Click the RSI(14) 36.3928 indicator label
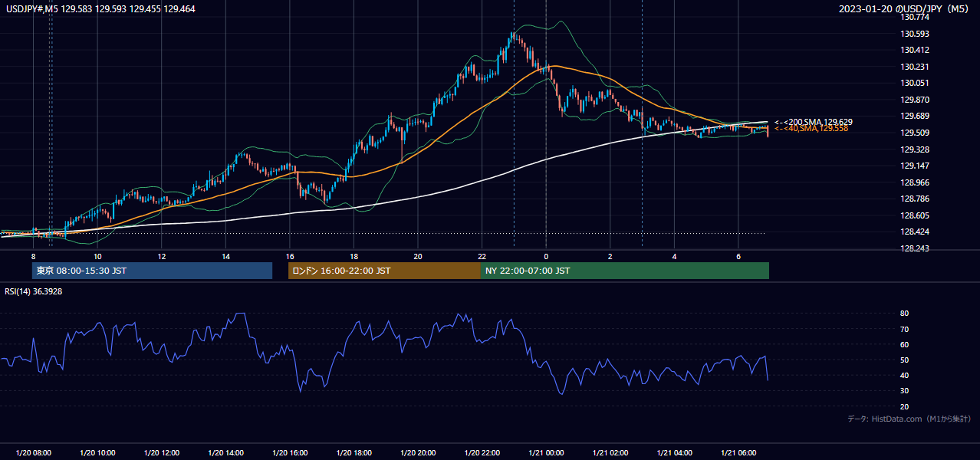Image resolution: width=980 pixels, height=460 pixels. click(x=33, y=291)
